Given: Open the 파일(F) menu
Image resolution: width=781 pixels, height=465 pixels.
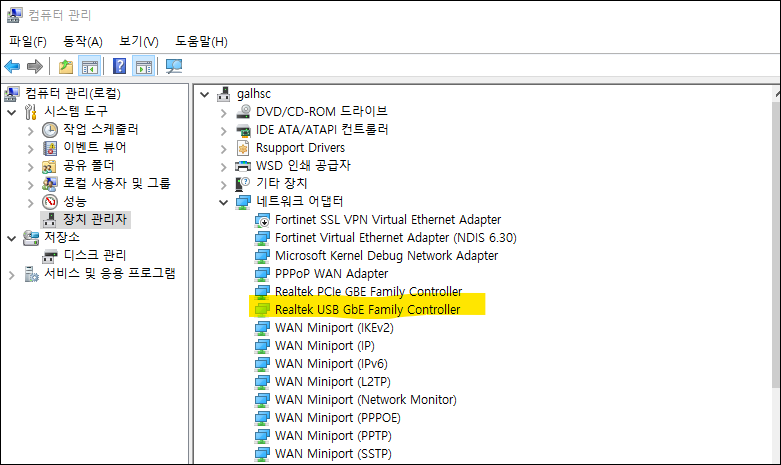Looking at the screenshot, I should pyautogui.click(x=28, y=41).
